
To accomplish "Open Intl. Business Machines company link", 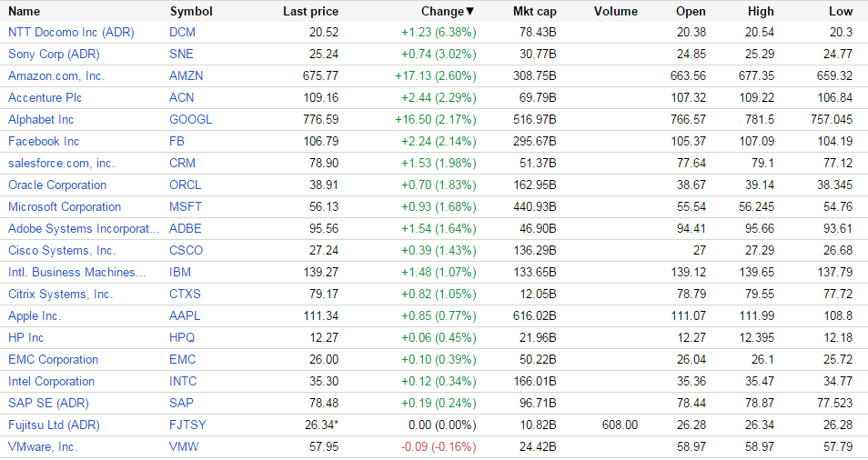I will [76, 273].
